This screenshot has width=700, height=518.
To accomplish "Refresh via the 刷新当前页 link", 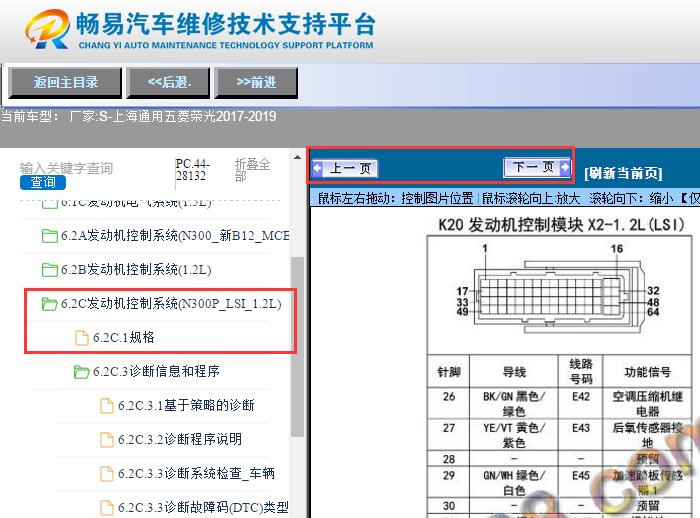I will pyautogui.click(x=623, y=173).
